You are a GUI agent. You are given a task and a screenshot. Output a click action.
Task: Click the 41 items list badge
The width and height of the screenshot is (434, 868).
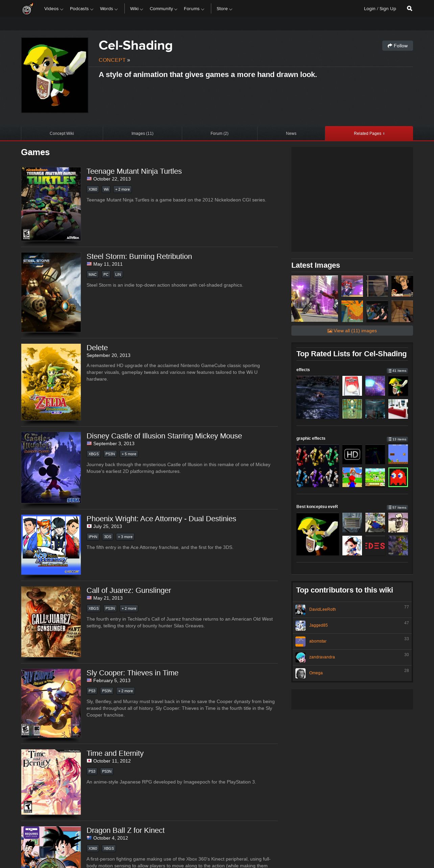coord(397,371)
